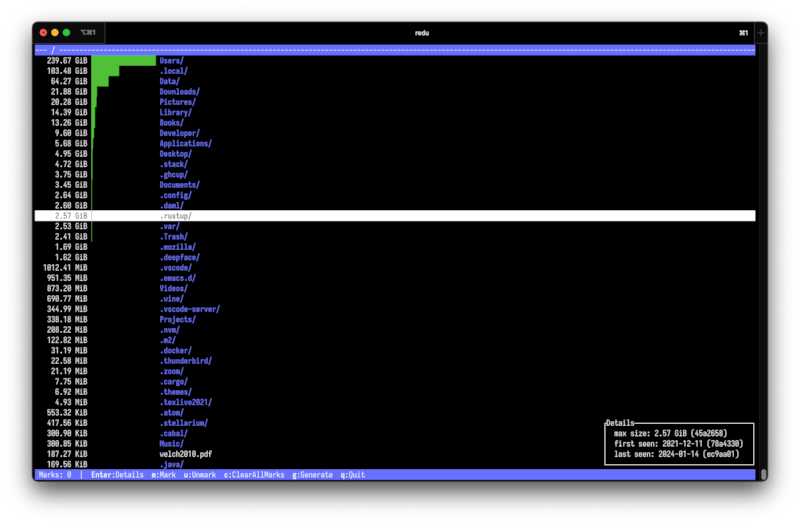Select the welch2010.pdf file entry
This screenshot has width=800, height=524.
[x=186, y=454]
